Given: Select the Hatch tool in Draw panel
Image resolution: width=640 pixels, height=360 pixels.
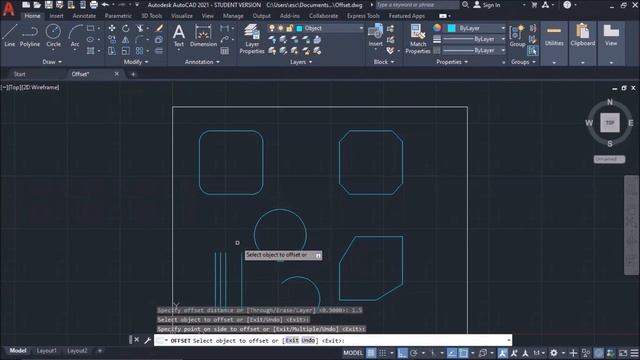Looking at the screenshot, I should pyautogui.click(x=91, y=51).
